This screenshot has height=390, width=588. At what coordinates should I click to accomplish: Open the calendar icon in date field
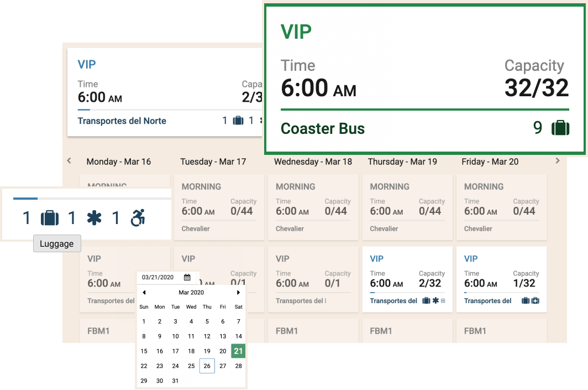(x=187, y=277)
